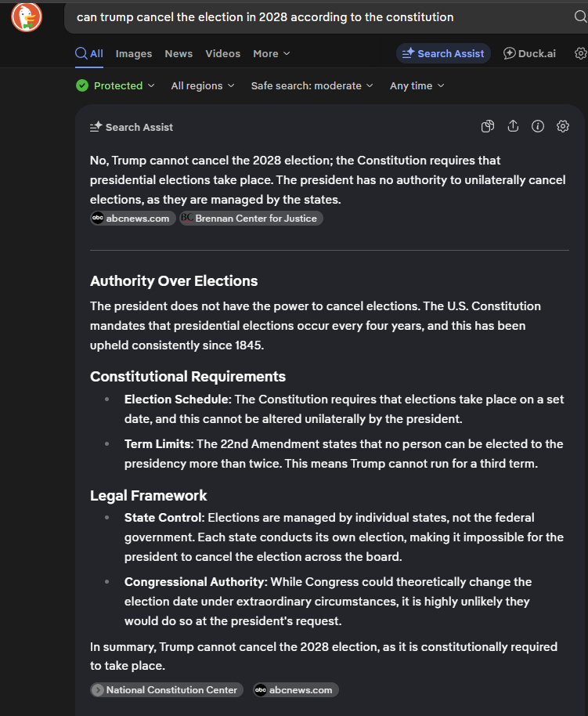588x716 pixels.
Task: Open Search Assist settings gear
Action: tap(563, 127)
